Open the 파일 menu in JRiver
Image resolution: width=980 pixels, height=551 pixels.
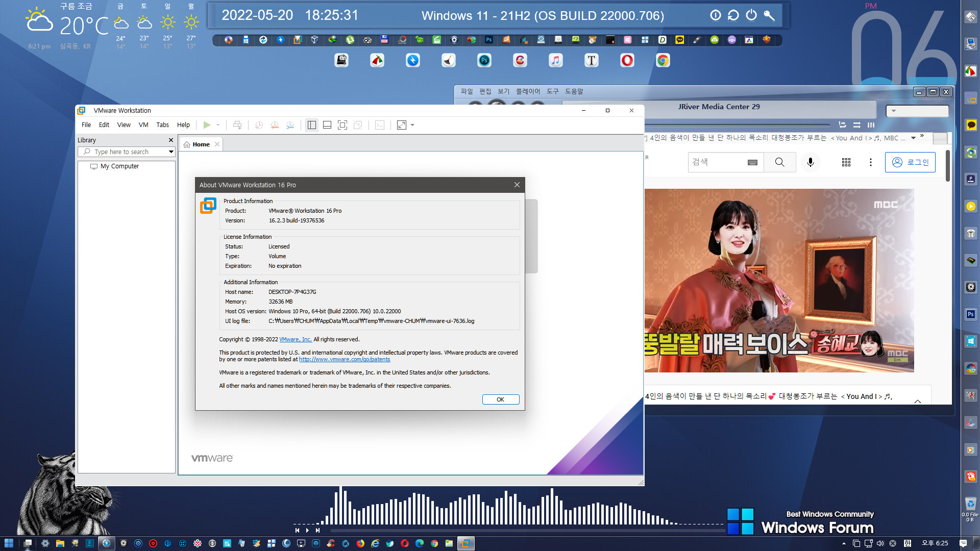click(467, 91)
